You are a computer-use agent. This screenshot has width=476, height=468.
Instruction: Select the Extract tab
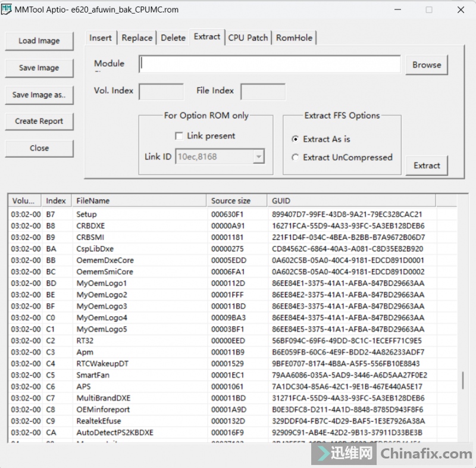207,37
